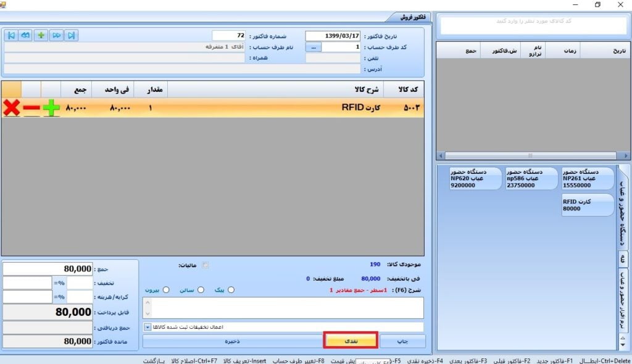Click the فی واحد column header
632x364 pixels.
[113, 89]
